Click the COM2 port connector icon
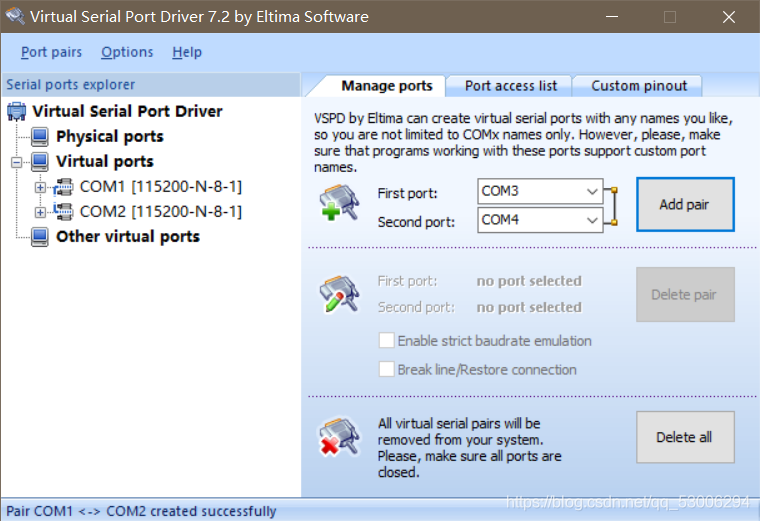Image resolution: width=760 pixels, height=521 pixels. click(x=63, y=211)
